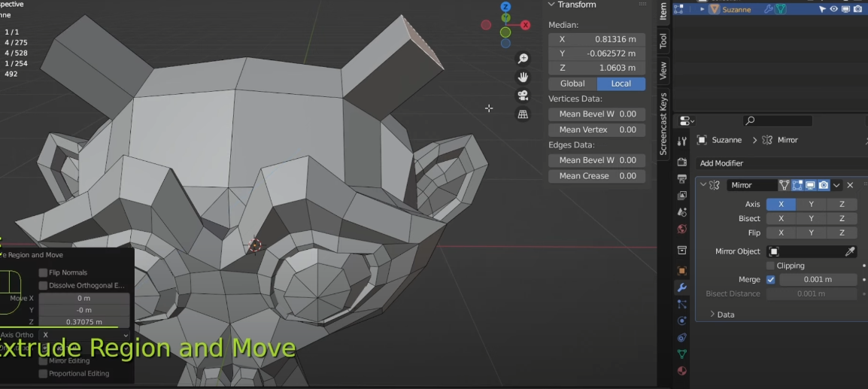Hide Suzanne in viewport via the eye icon
The width and height of the screenshot is (868, 389).
click(x=833, y=10)
